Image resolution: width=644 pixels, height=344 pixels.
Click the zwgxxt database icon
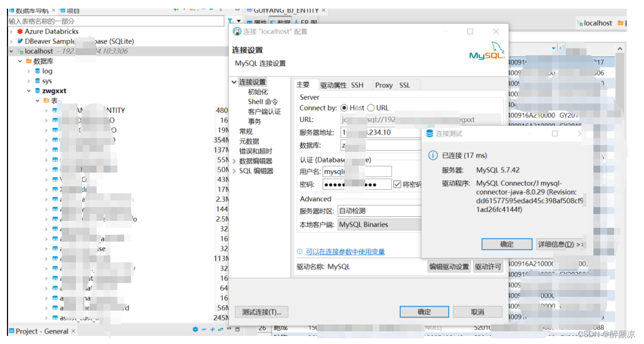(37, 91)
